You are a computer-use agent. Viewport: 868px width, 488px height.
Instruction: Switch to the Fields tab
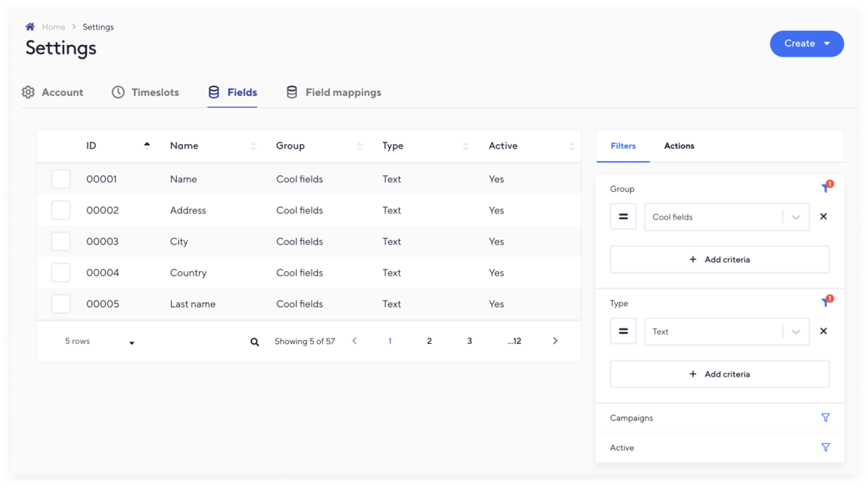click(232, 92)
